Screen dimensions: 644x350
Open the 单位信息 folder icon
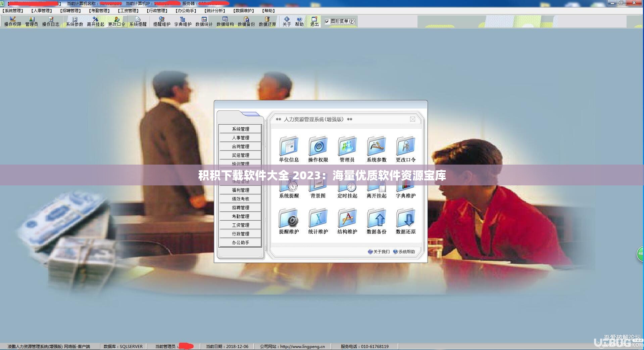point(289,149)
